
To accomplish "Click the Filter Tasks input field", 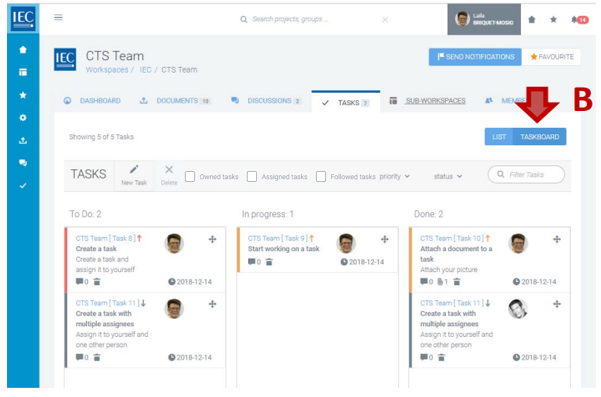I will coord(526,175).
